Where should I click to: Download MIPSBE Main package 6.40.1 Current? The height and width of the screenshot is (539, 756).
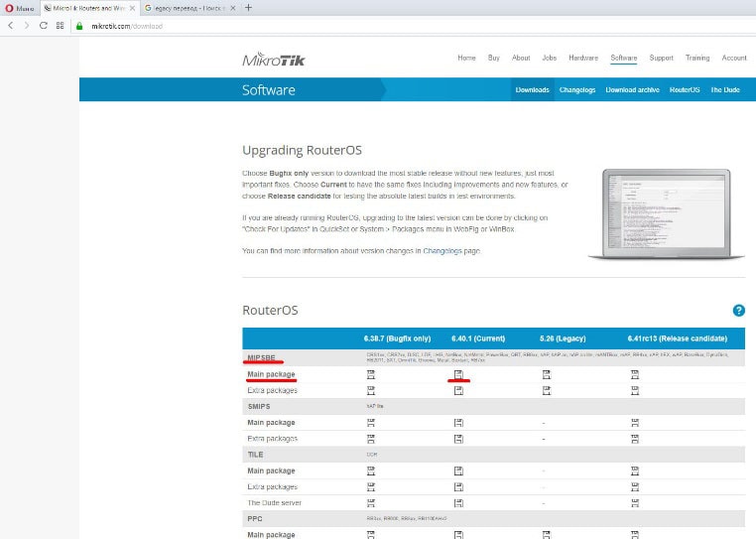pyautogui.click(x=458, y=374)
